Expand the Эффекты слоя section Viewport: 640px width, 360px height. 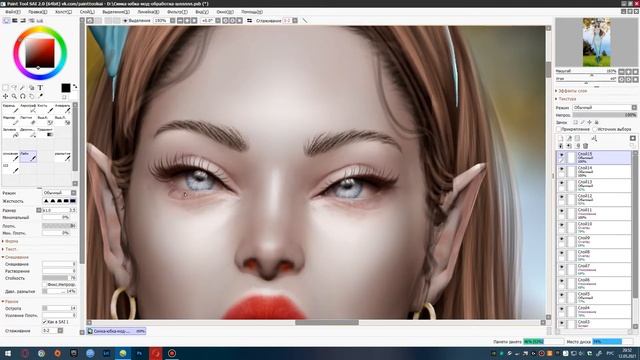(571, 91)
